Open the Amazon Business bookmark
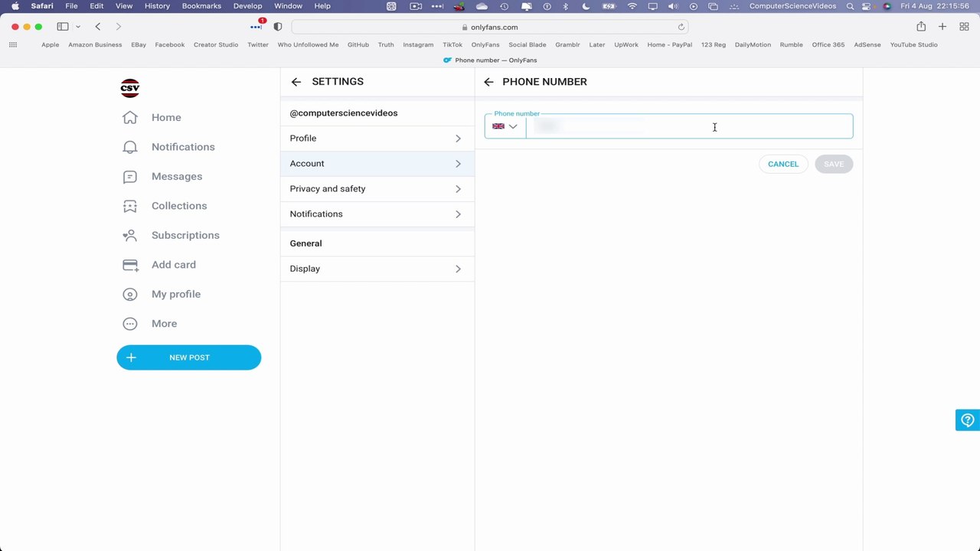This screenshot has height=551, width=980. click(x=95, y=44)
